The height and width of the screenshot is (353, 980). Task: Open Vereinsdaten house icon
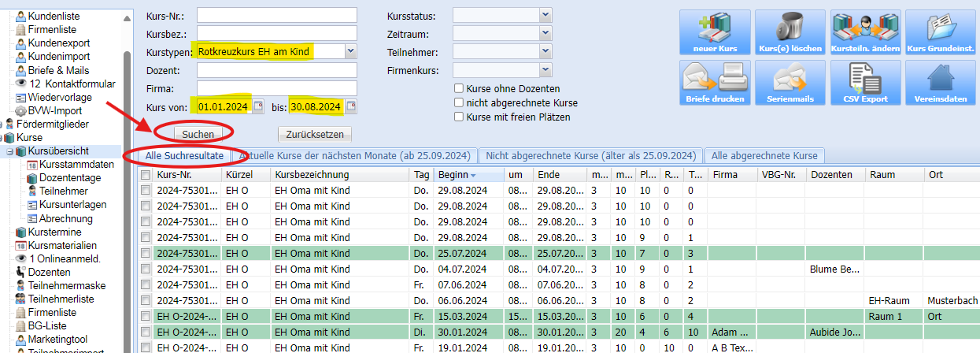[940, 83]
